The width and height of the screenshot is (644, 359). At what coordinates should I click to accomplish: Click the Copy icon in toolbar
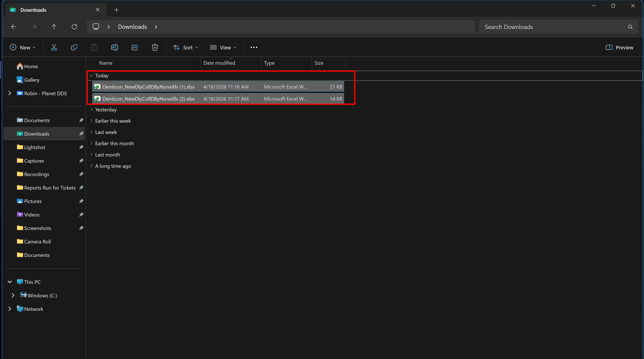74,47
